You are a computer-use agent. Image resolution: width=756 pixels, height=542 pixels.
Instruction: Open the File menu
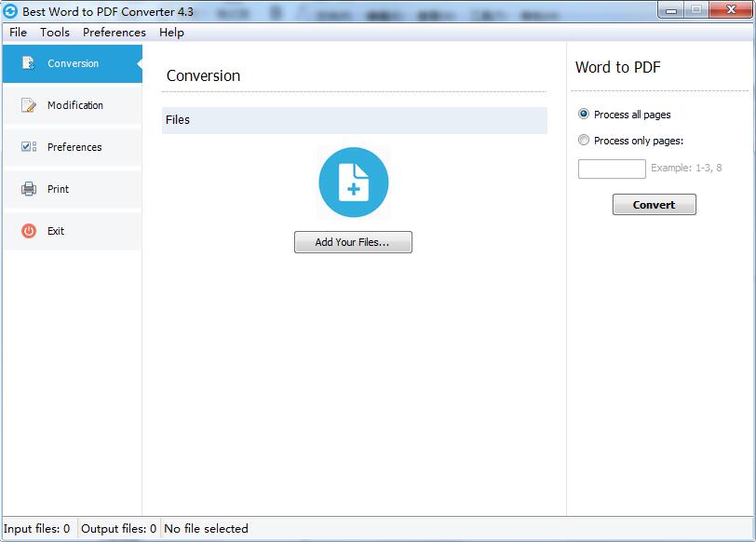(18, 33)
